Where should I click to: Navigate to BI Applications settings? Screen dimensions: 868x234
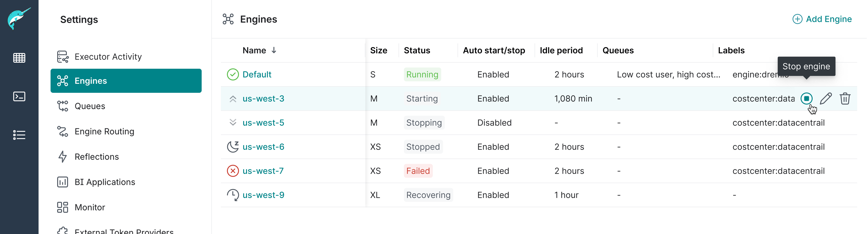pos(105,182)
